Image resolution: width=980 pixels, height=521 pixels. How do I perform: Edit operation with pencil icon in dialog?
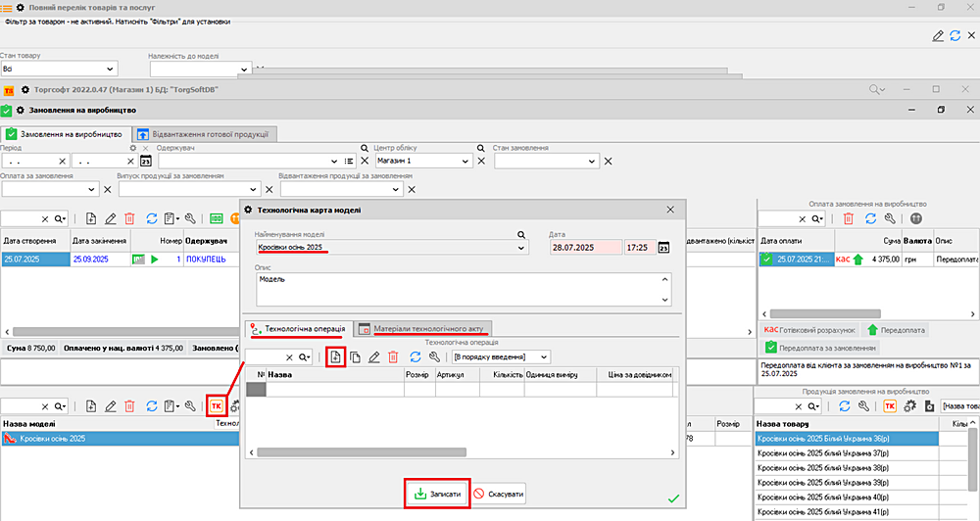coord(374,357)
